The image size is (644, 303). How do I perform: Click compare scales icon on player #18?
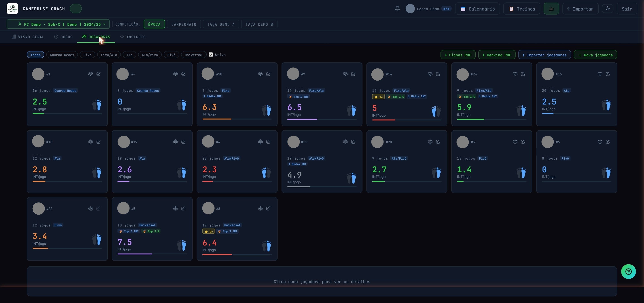pyautogui.click(x=91, y=142)
